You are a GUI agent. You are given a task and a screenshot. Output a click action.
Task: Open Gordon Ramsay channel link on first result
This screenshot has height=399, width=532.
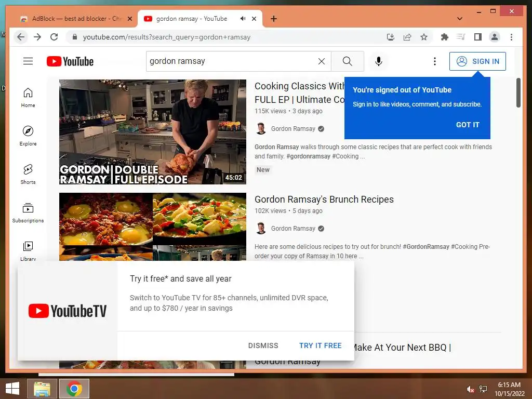293,129
